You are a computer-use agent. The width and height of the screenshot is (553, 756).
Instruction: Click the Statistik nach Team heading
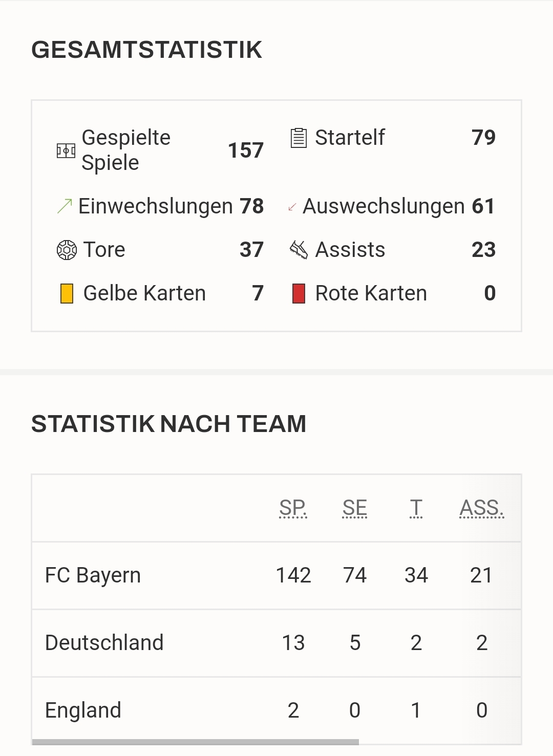tap(168, 424)
